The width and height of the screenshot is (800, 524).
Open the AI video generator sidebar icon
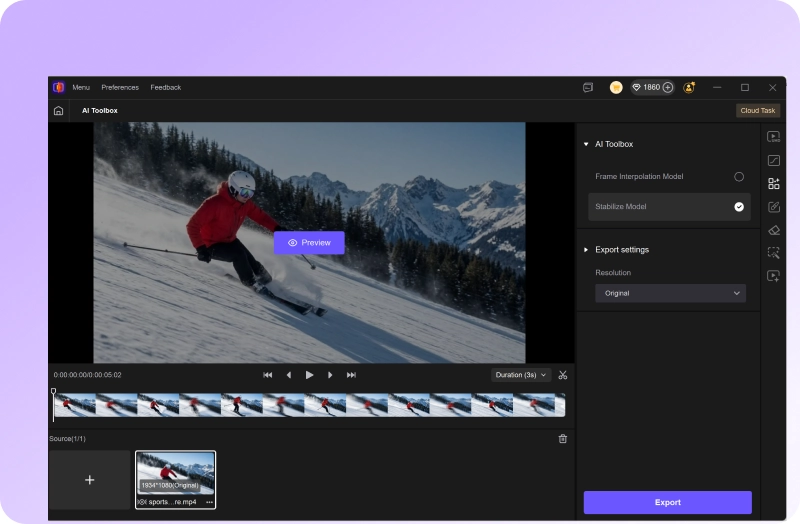pos(773,276)
